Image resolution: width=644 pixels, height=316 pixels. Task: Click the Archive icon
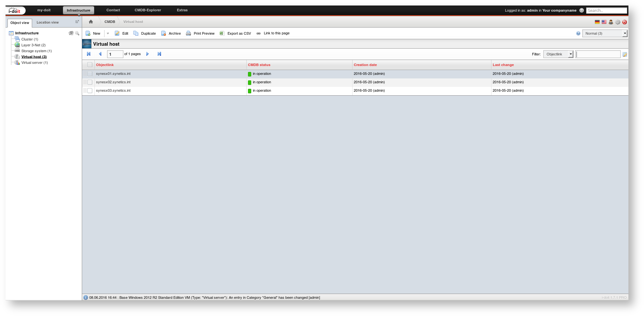click(164, 33)
